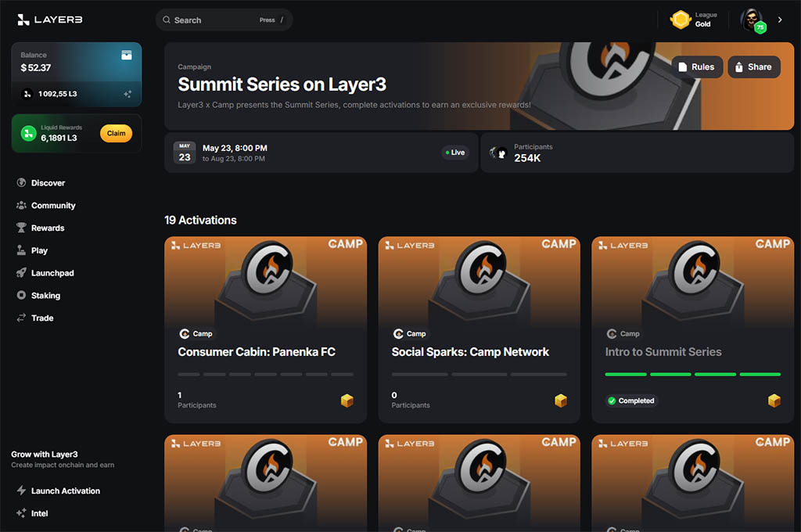
Task: Click the Staking ring icon
Action: (x=21, y=295)
